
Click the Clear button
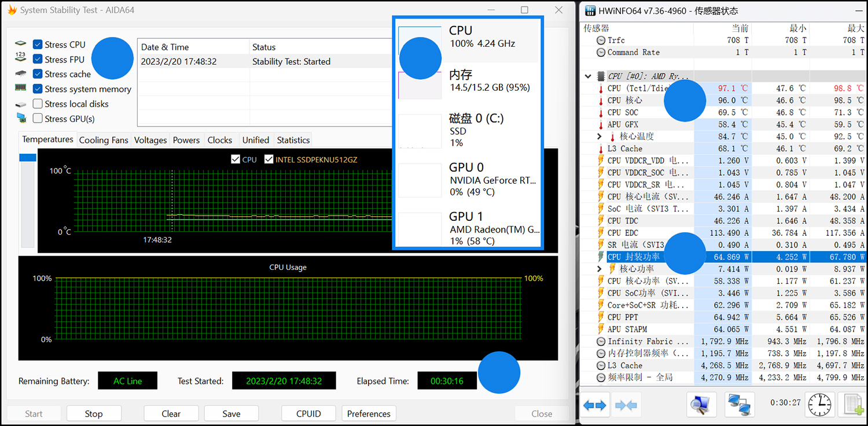pos(171,413)
